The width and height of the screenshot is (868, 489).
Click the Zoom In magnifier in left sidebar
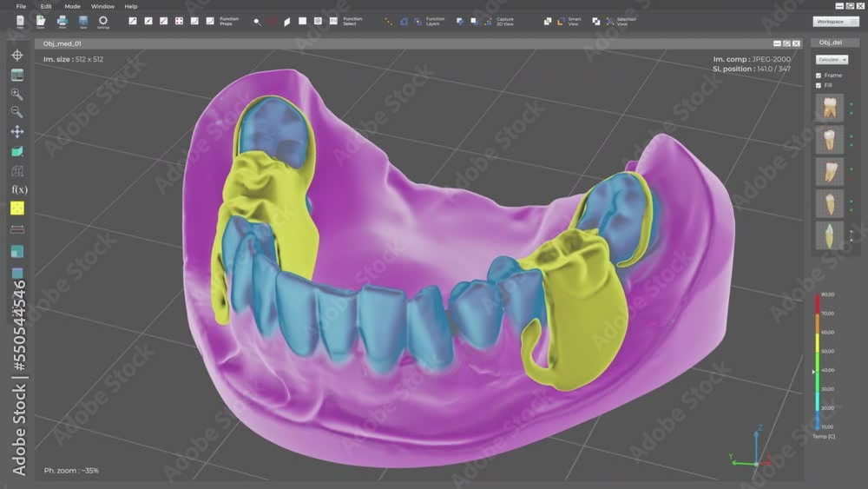[x=17, y=94]
